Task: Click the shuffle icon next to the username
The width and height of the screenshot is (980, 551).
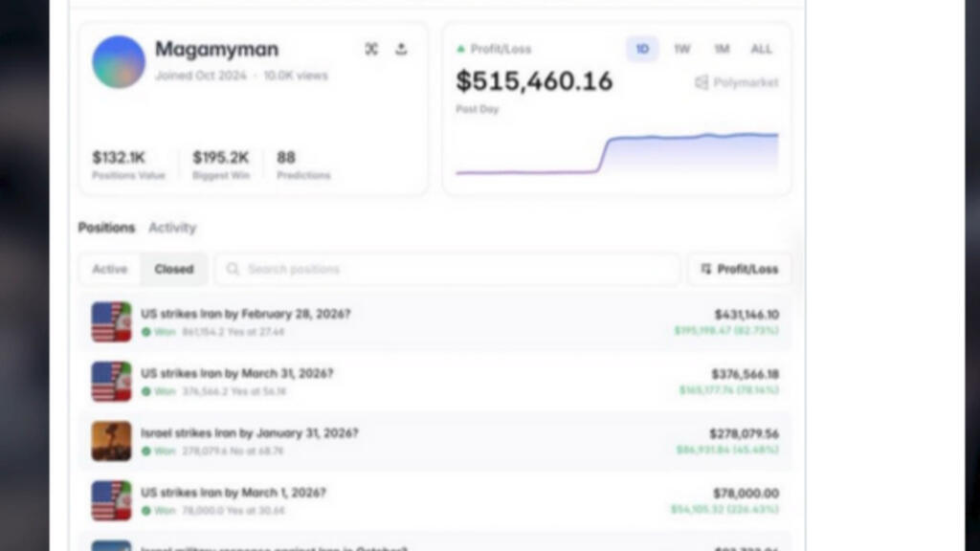Action: click(x=371, y=50)
